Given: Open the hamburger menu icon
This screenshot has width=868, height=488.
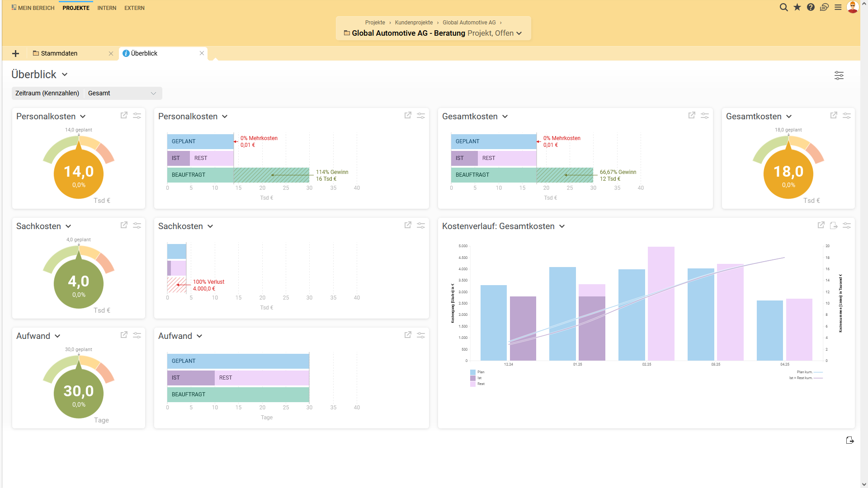Looking at the screenshot, I should coord(838,7).
